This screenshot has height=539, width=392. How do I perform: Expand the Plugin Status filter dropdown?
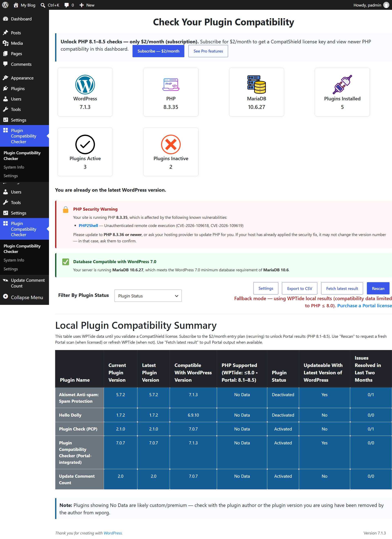point(148,296)
